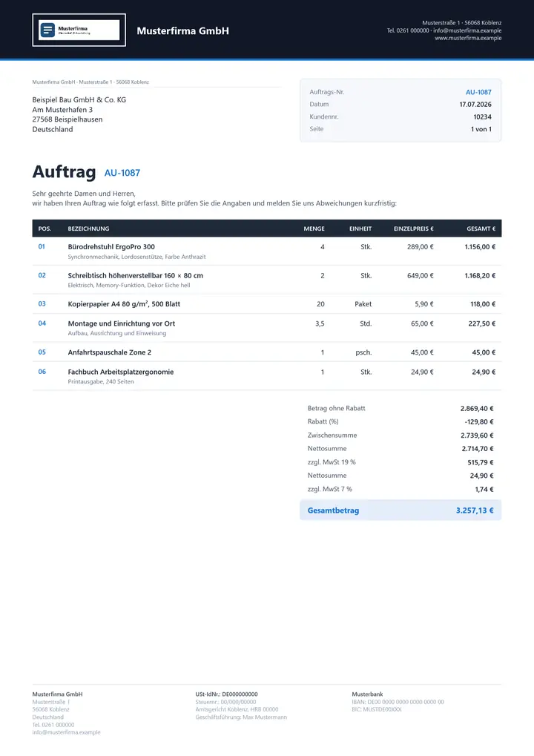Viewport: 534px width, 756px height.
Task: Click the VAT amount '1,74 €'
Action: pyautogui.click(x=484, y=490)
